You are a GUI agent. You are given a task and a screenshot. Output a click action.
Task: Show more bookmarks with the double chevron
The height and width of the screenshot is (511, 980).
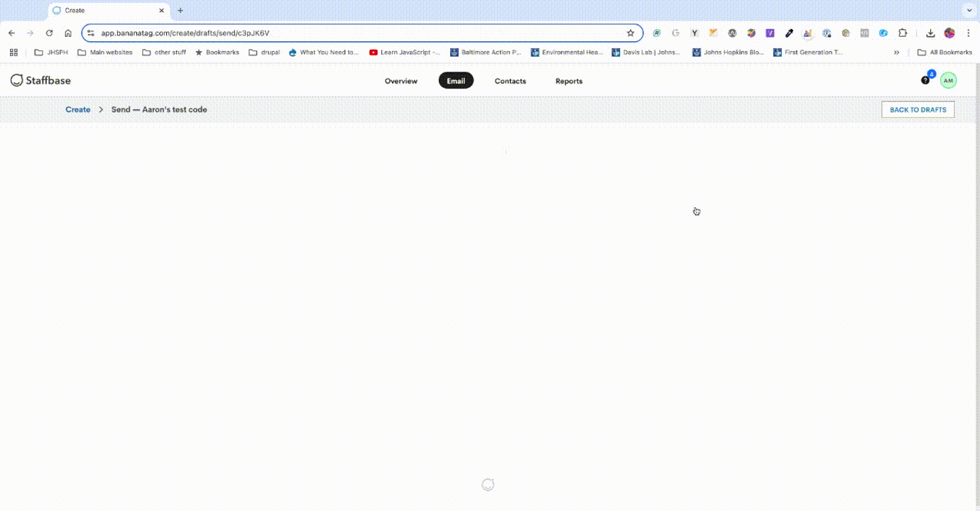coord(896,52)
